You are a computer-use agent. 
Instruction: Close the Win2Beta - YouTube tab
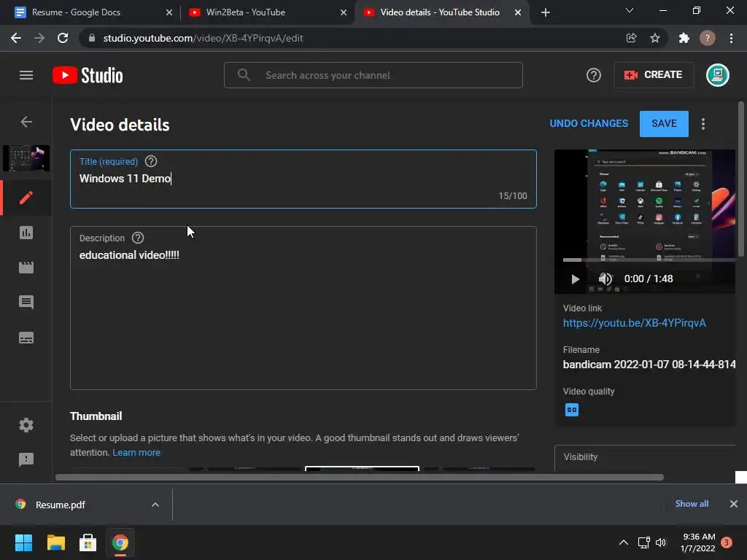[344, 12]
